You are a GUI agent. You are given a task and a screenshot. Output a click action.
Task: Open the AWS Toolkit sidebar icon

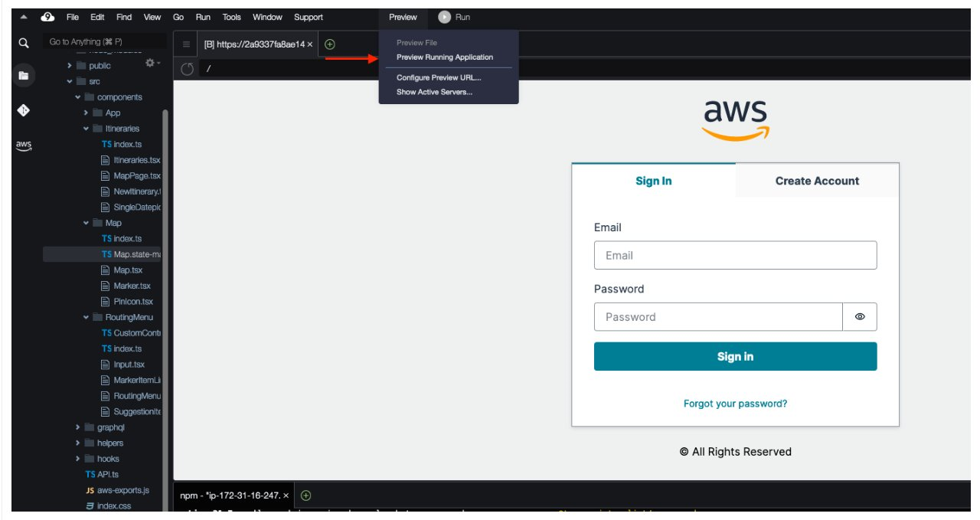(24, 146)
